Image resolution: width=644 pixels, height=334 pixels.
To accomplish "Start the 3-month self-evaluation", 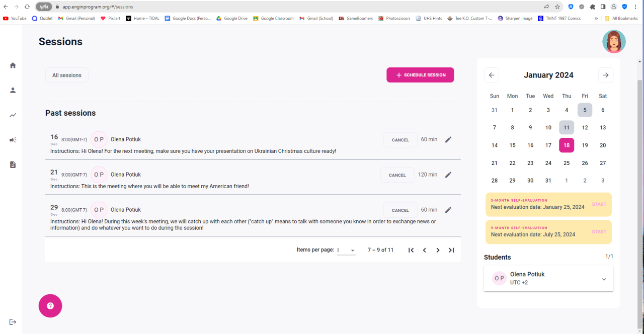I will coord(599,204).
